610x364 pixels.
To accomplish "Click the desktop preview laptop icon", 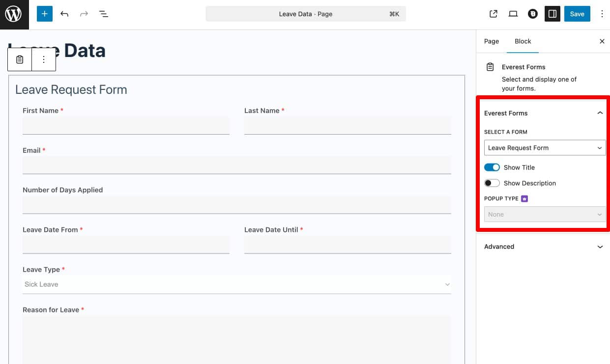I will point(513,14).
